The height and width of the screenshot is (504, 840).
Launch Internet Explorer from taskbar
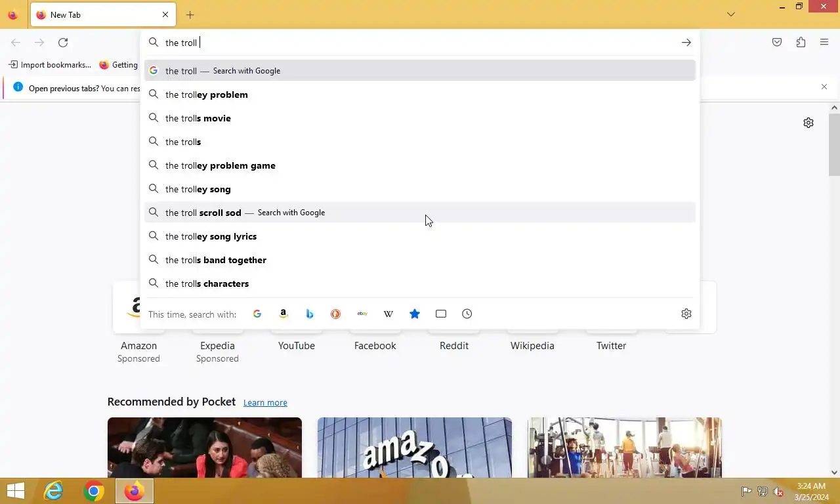click(53, 491)
